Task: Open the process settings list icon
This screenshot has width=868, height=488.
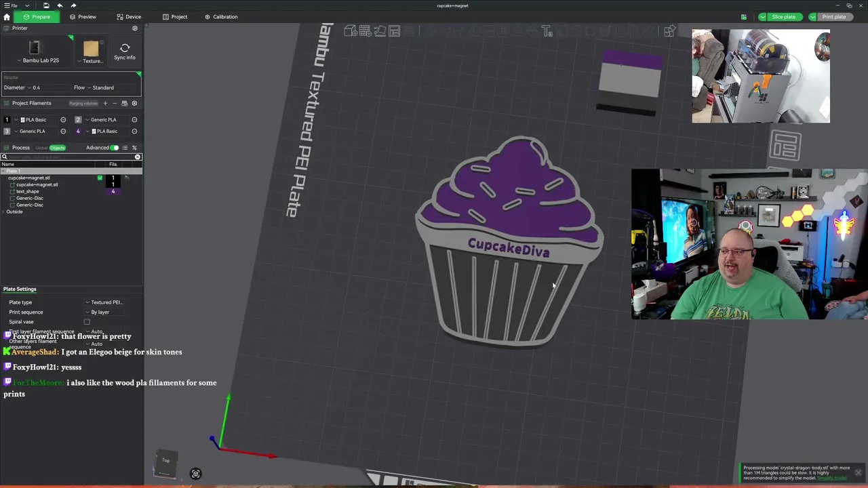Action: [x=125, y=148]
